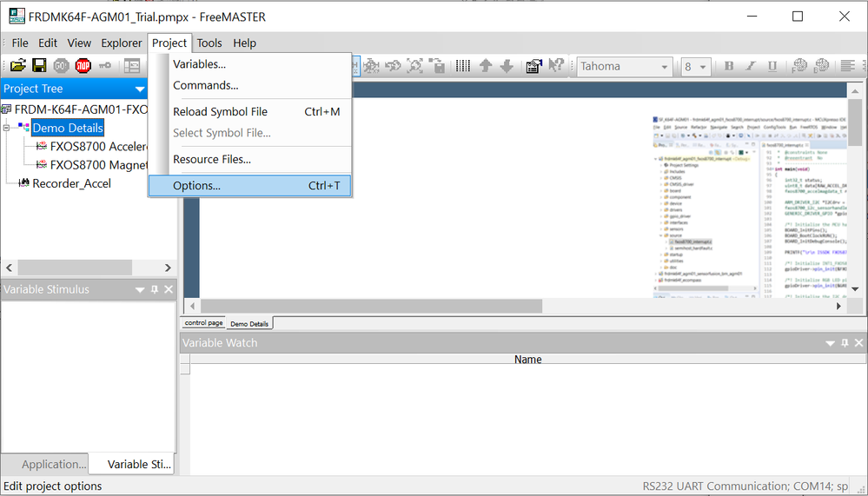
Task: Open the View menu
Action: coord(79,43)
